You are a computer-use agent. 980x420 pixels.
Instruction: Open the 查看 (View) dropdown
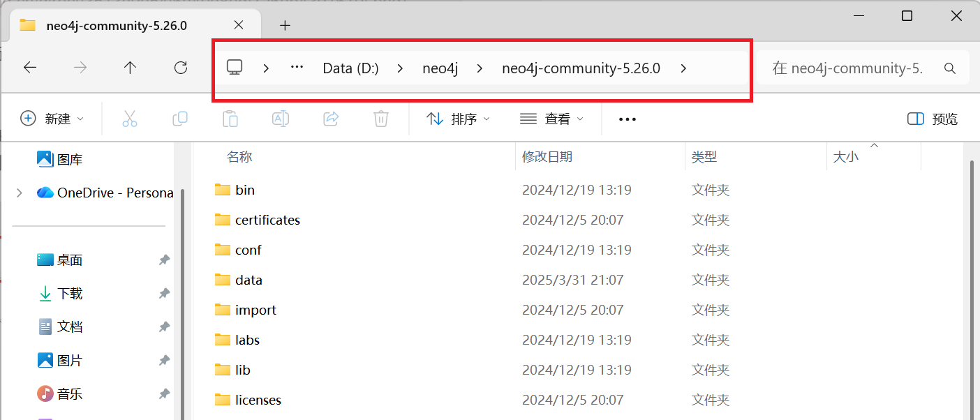coord(551,119)
